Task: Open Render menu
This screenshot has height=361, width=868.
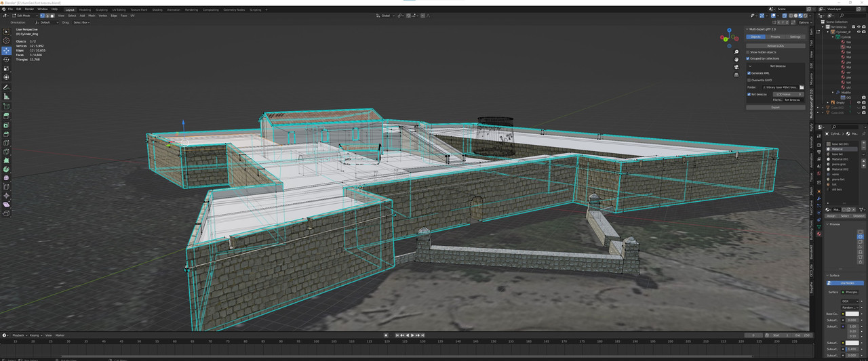Action: [29, 9]
